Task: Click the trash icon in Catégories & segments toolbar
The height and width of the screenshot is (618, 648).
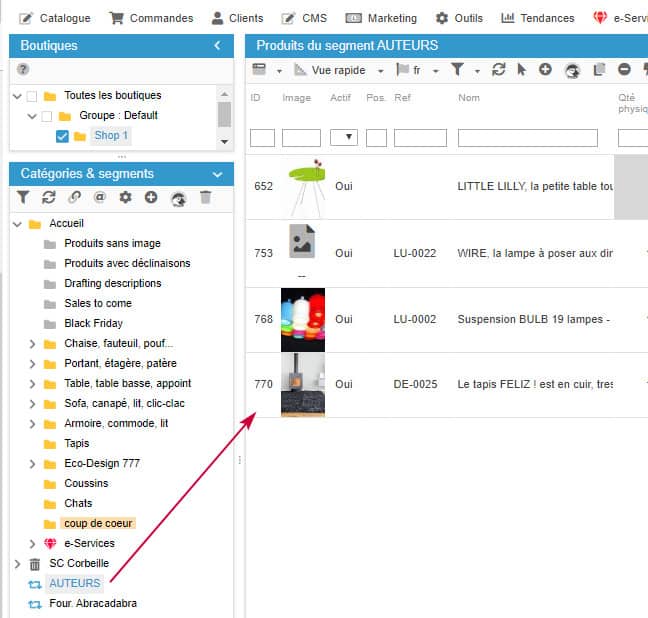Action: [x=205, y=197]
